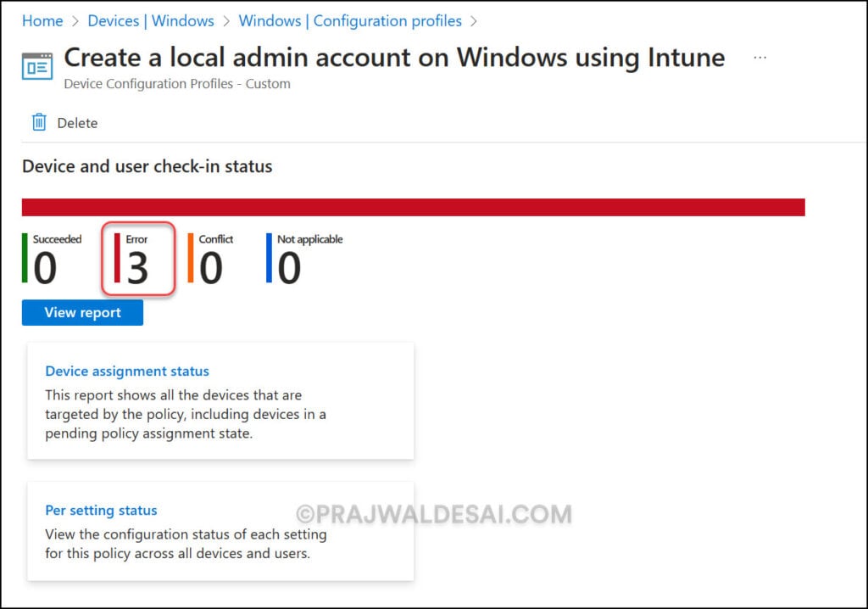Click the Device assignment status description text
This screenshot has height=609, width=868.
point(186,415)
